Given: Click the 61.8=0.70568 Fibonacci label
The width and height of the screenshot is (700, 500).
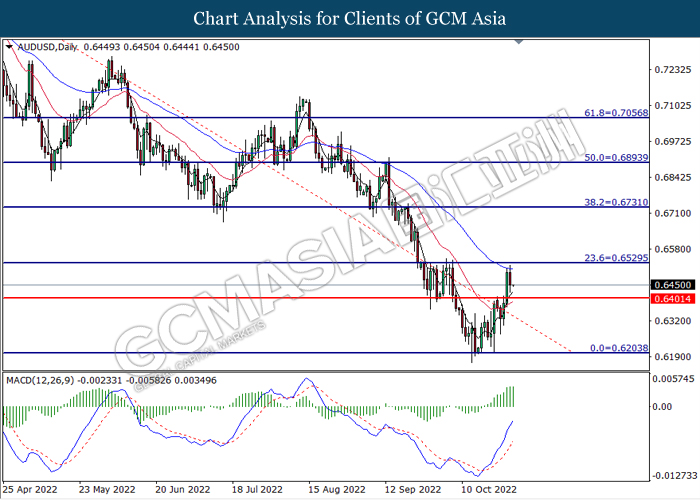Looking at the screenshot, I should (616, 113).
